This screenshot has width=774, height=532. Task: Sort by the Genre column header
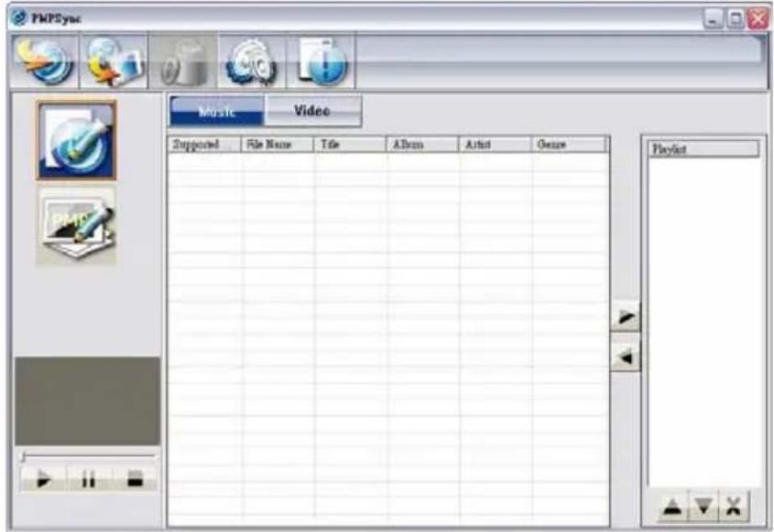tap(569, 145)
